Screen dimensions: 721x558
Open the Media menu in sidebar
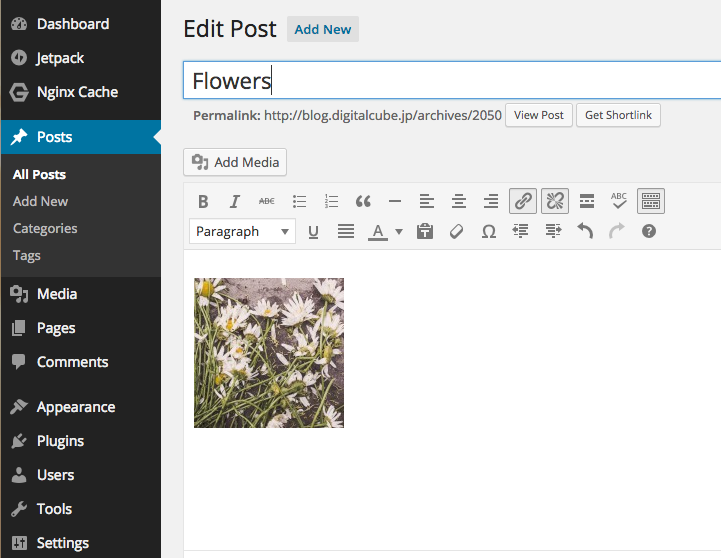57,294
